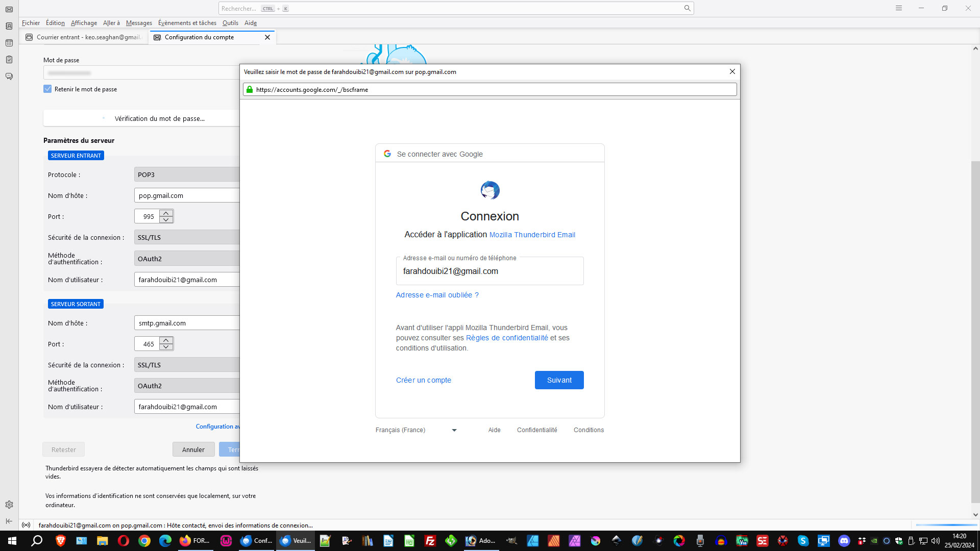
Task: Open the Thunderbird hamburger app menu
Action: coord(899,8)
